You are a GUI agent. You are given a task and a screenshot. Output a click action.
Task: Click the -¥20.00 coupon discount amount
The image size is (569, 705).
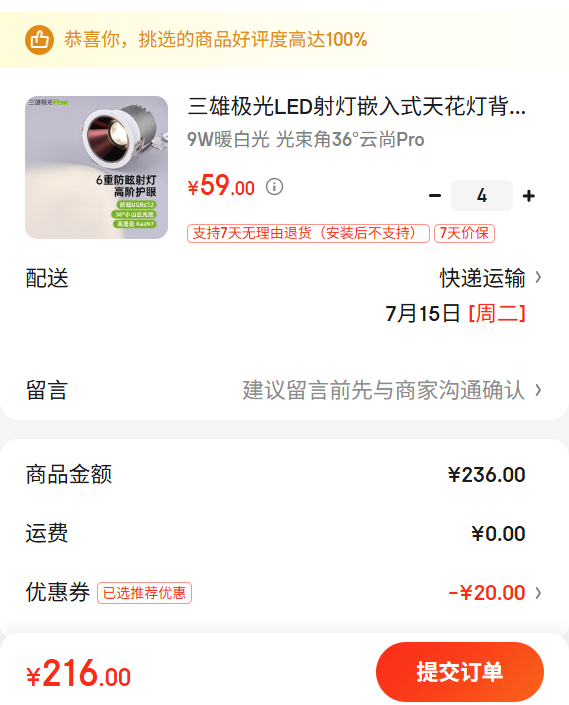(x=487, y=593)
